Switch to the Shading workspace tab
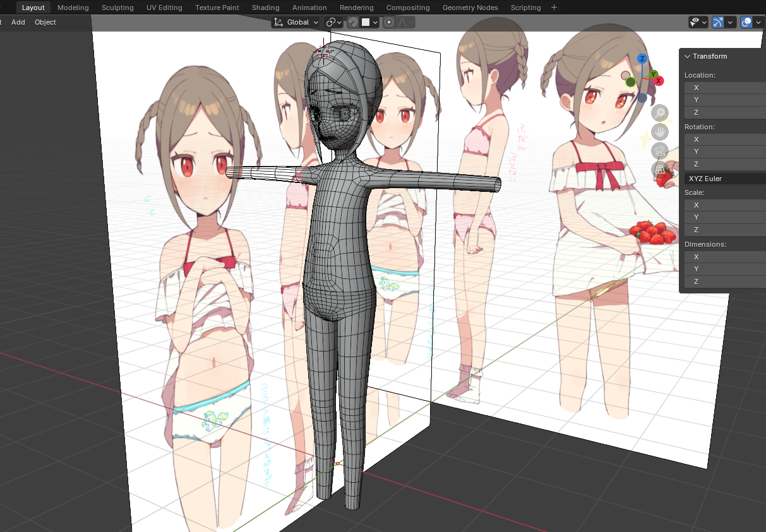The width and height of the screenshot is (766, 532). [266, 8]
